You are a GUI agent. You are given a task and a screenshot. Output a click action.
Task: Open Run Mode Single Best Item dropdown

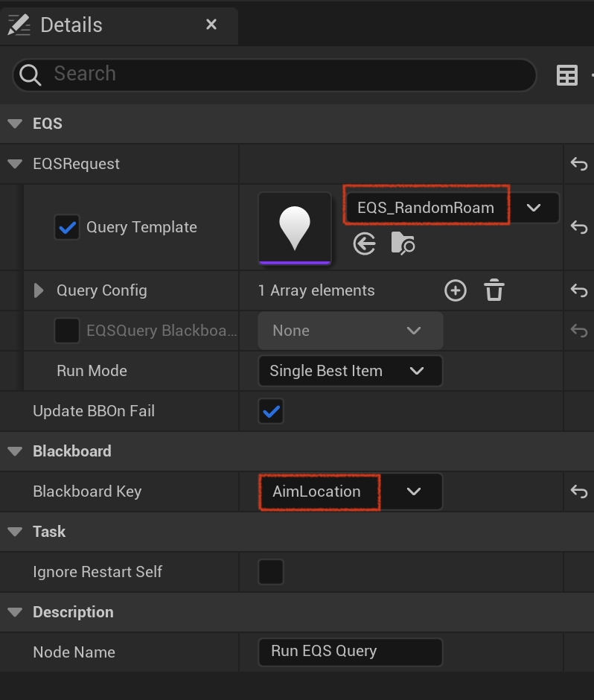tap(351, 371)
